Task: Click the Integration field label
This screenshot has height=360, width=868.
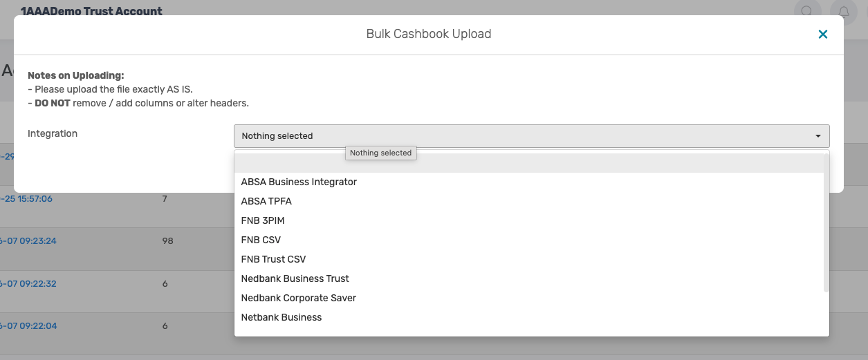Action: (53, 133)
